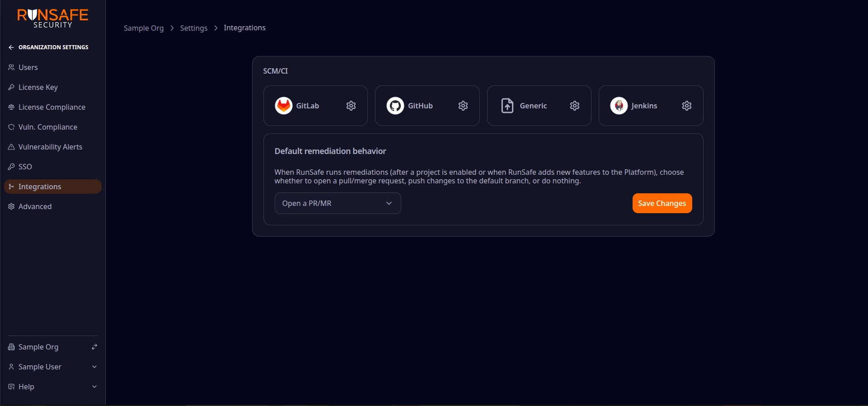Click the Sample Org name in sidebar footer
This screenshot has width=868, height=406.
(38, 347)
